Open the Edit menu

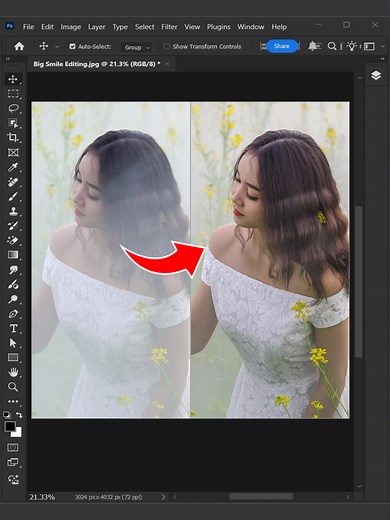tap(47, 27)
